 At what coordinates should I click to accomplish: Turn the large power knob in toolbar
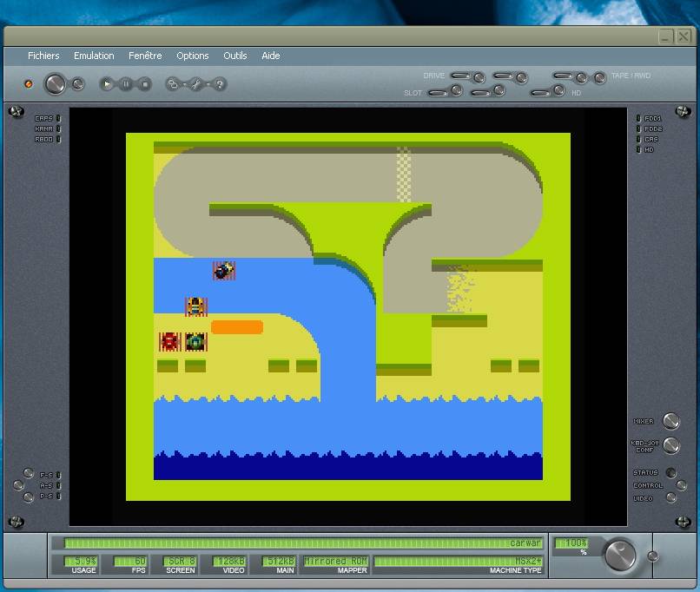click(x=55, y=84)
